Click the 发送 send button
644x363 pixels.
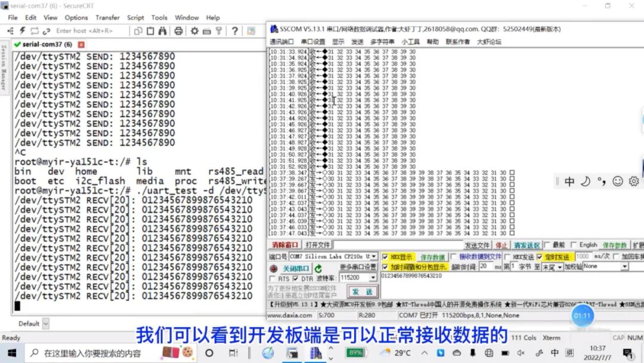click(x=363, y=292)
